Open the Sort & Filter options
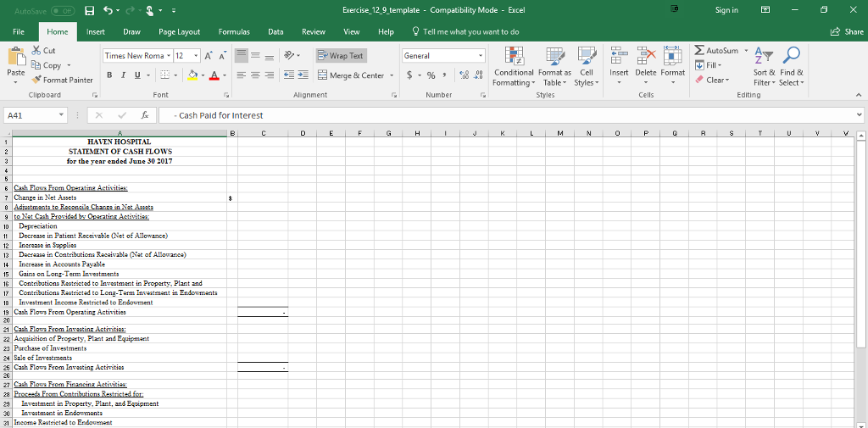This screenshot has width=868, height=428. click(x=764, y=68)
